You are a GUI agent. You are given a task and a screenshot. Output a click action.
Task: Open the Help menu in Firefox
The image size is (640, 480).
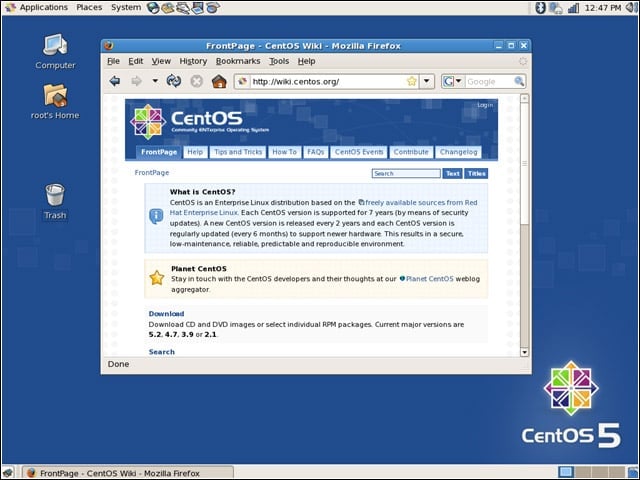coord(306,61)
